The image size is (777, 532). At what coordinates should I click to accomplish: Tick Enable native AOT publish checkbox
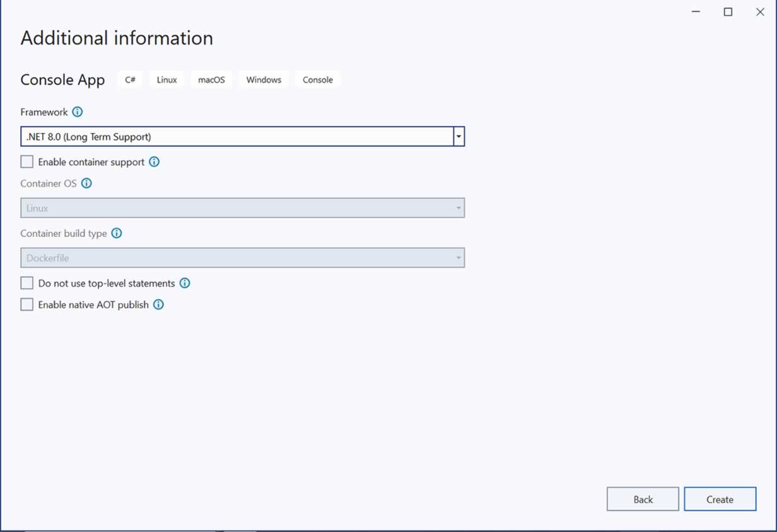tap(27, 304)
